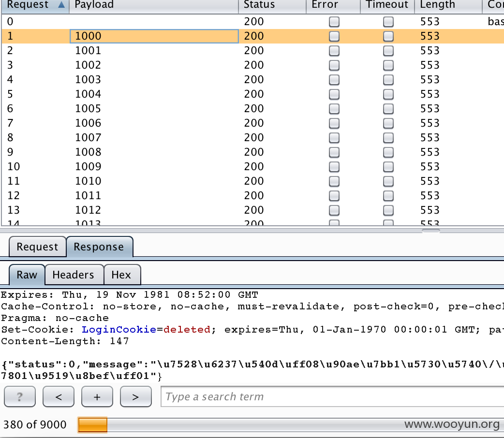Toggle Error checkbox for request 0
This screenshot has width=504, height=438.
334,22
